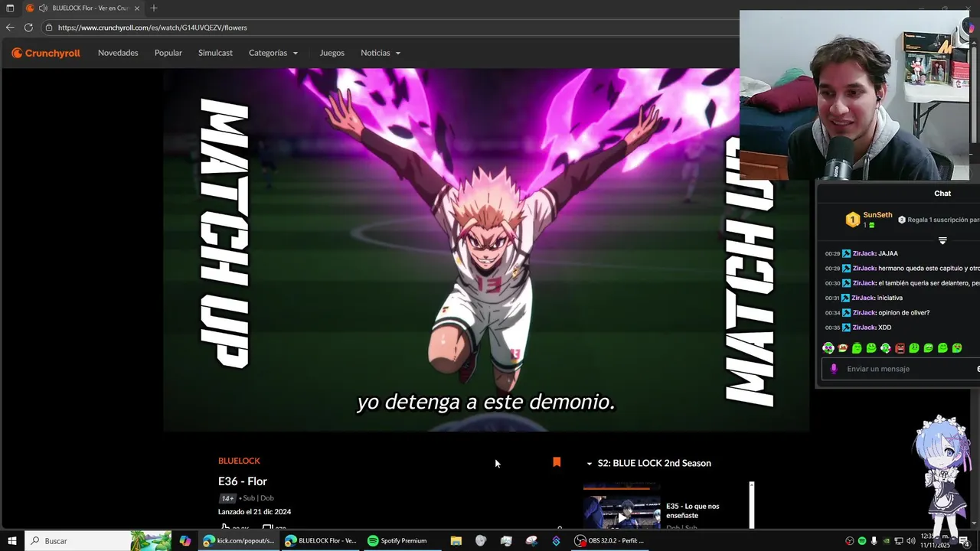This screenshot has width=980, height=551.
Task: Click ZirJack on the XDD message
Action: tap(864, 328)
